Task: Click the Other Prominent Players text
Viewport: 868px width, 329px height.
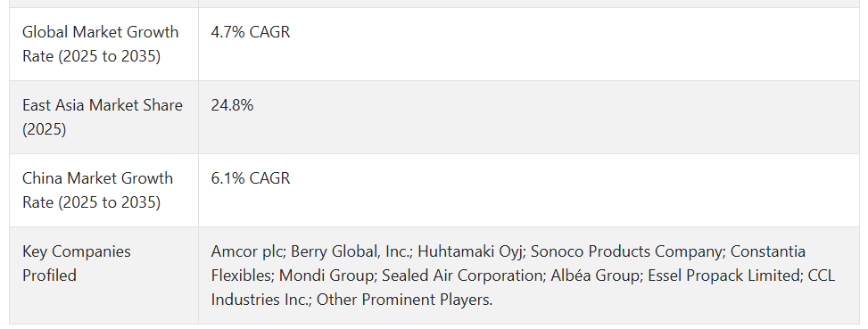Action: point(405,300)
